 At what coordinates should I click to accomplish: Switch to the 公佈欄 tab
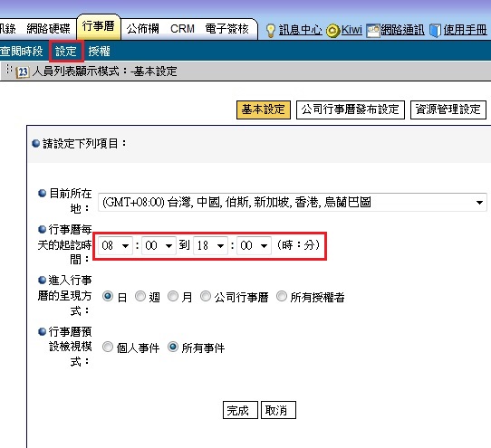(x=143, y=29)
